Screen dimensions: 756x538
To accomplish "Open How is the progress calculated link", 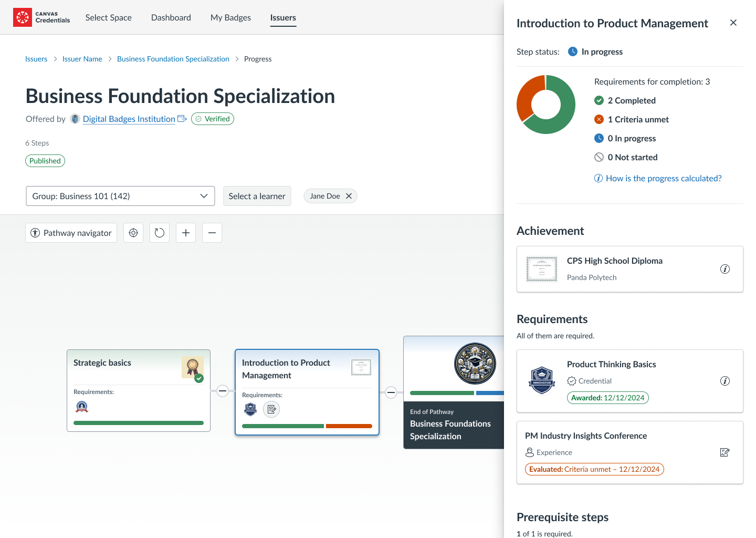I will (x=664, y=178).
